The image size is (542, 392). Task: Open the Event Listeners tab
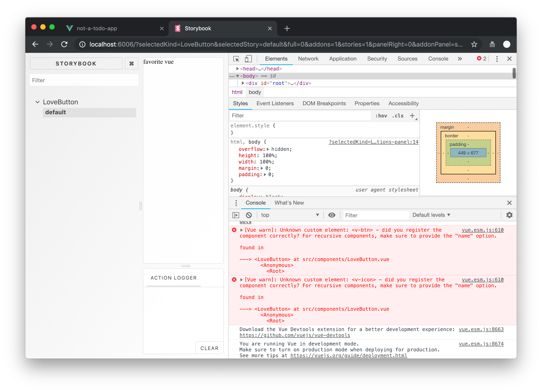tap(275, 103)
